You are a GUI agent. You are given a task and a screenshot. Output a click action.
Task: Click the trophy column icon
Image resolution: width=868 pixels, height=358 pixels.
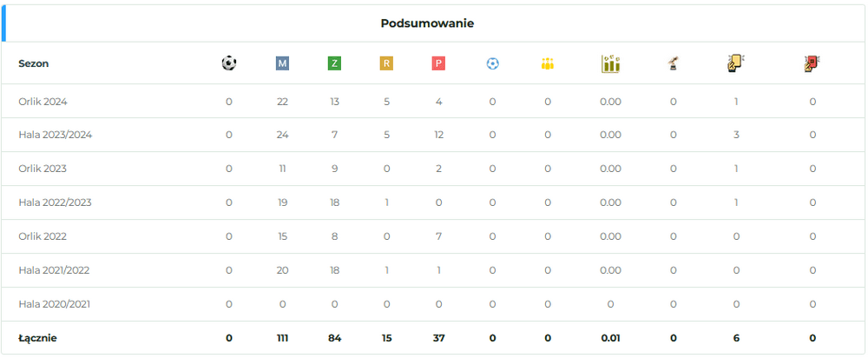[x=673, y=63]
